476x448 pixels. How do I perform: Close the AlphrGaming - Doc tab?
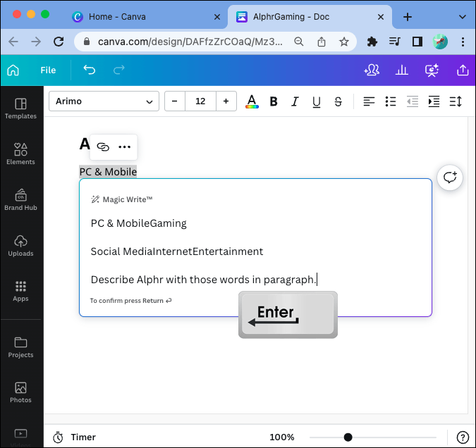(x=381, y=17)
